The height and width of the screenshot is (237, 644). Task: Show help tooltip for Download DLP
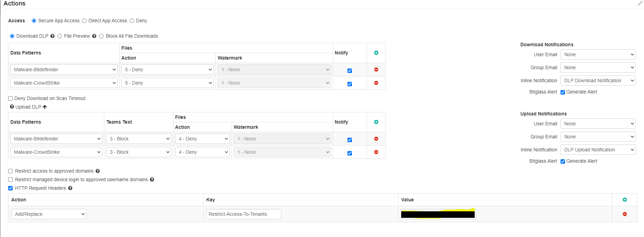(x=52, y=36)
